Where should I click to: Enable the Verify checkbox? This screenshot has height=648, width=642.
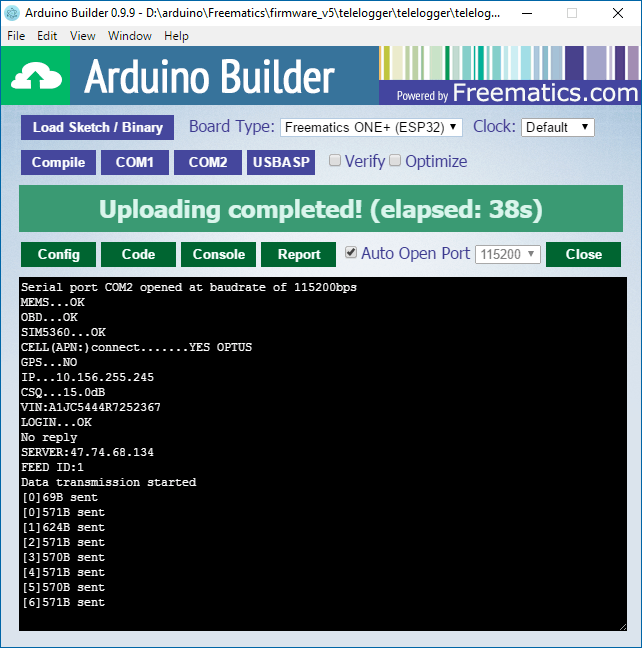(335, 160)
